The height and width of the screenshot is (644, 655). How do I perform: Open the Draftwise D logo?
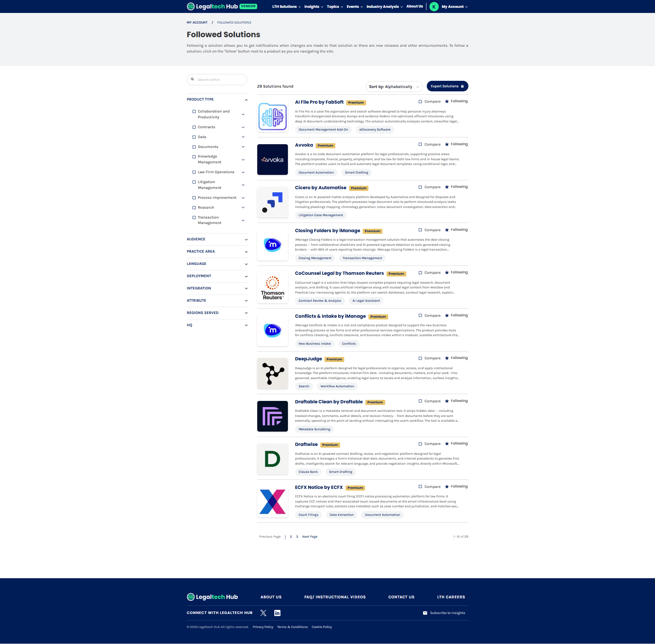point(273,459)
